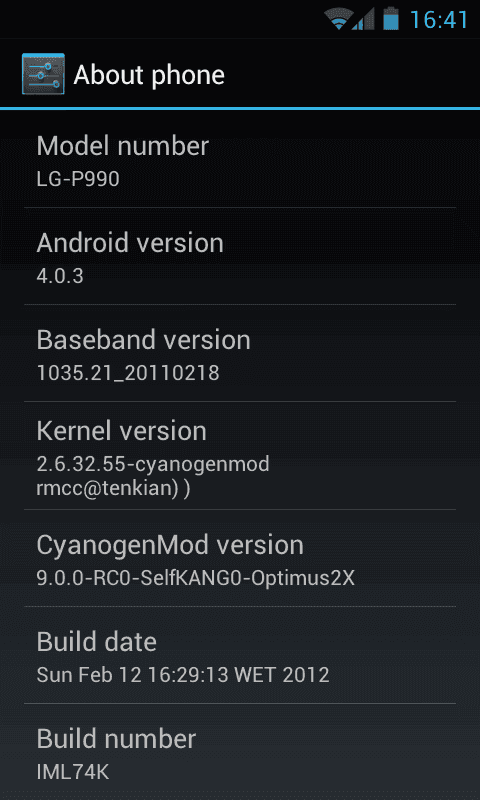Tap the Sun Feb 12 build date value

[183, 674]
